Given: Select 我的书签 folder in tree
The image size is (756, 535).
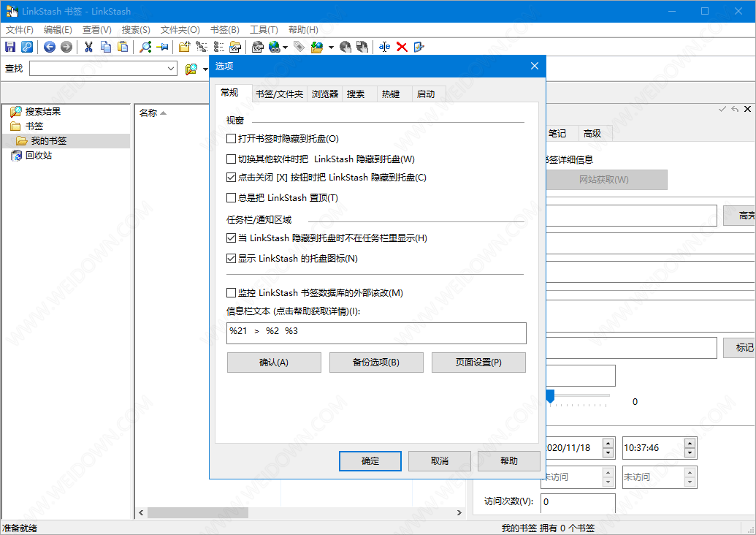Looking at the screenshot, I should (x=49, y=141).
